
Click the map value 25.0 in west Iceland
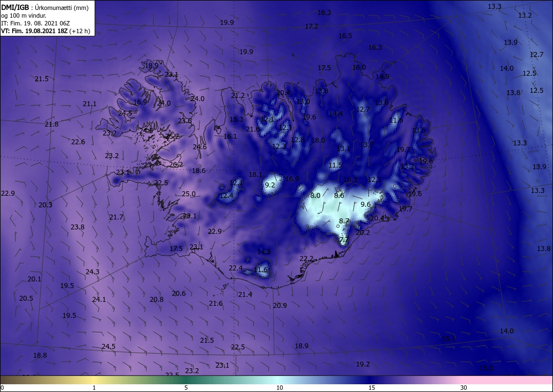pos(189,194)
